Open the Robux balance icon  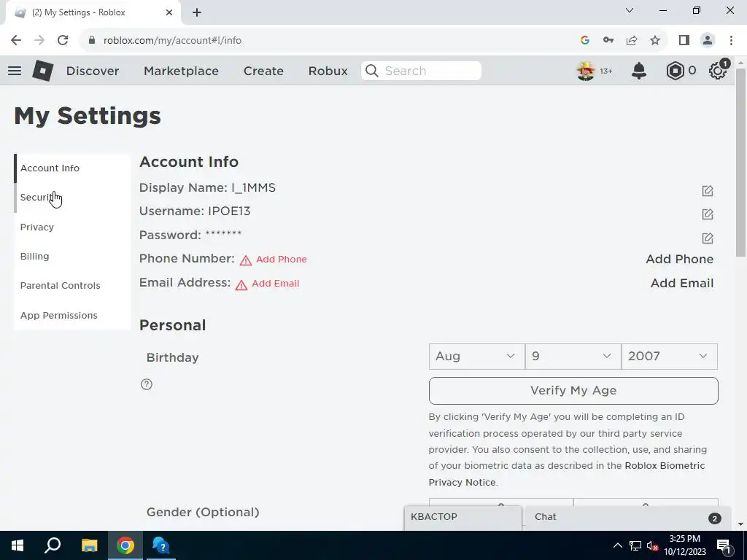coord(675,71)
